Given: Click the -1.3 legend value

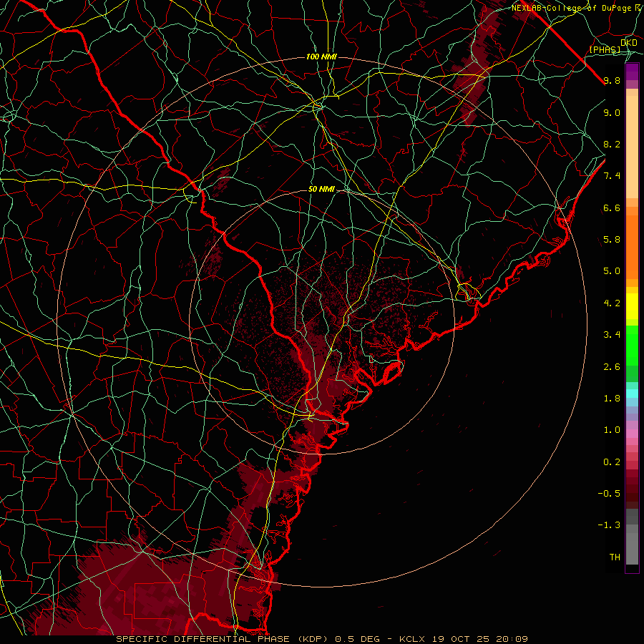Looking at the screenshot, I should 609,525.
